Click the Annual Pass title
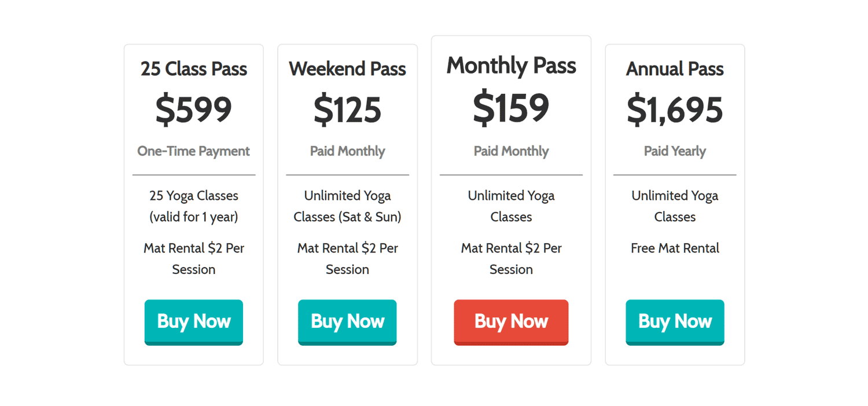The width and height of the screenshot is (868, 406). click(x=675, y=69)
